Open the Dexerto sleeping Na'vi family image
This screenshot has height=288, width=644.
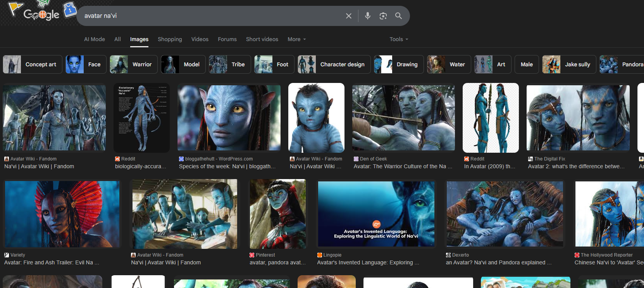pyautogui.click(x=505, y=214)
